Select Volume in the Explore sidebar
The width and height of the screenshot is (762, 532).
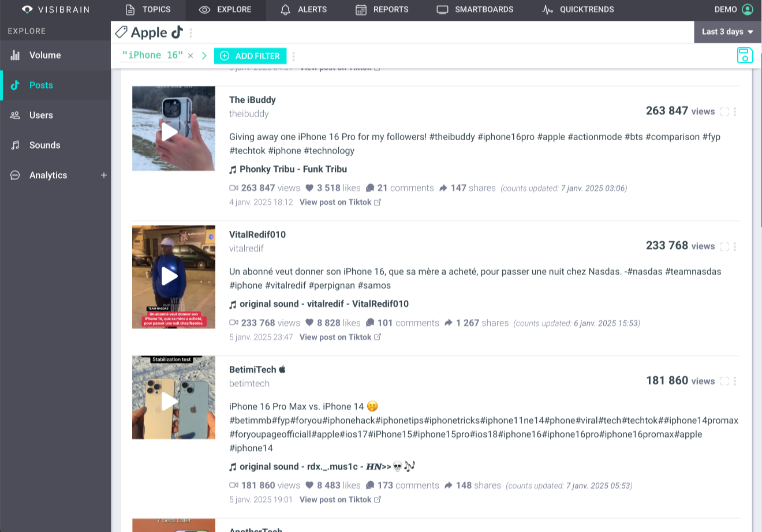coord(55,55)
